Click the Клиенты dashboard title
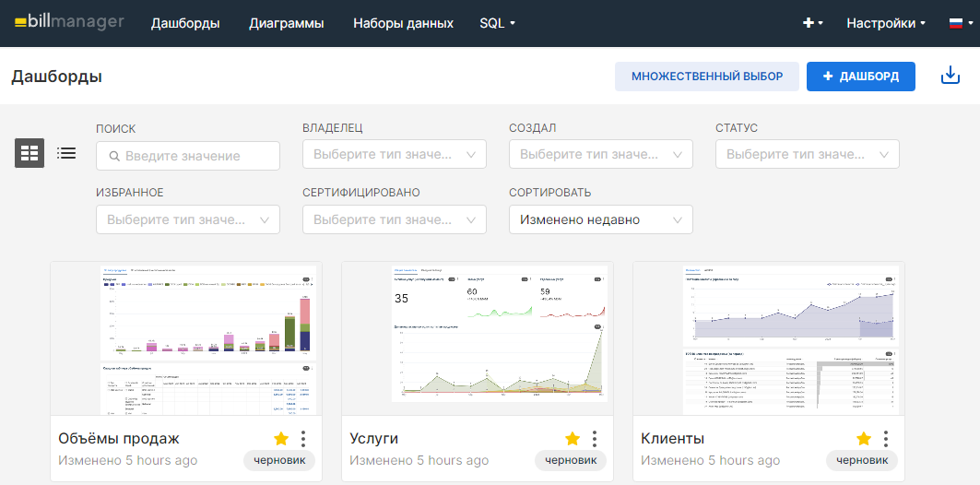 pos(672,438)
